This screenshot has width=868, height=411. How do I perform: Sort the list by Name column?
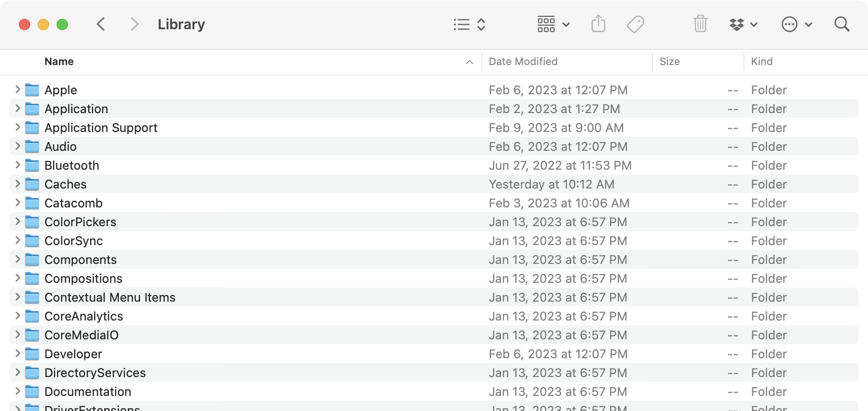(59, 62)
